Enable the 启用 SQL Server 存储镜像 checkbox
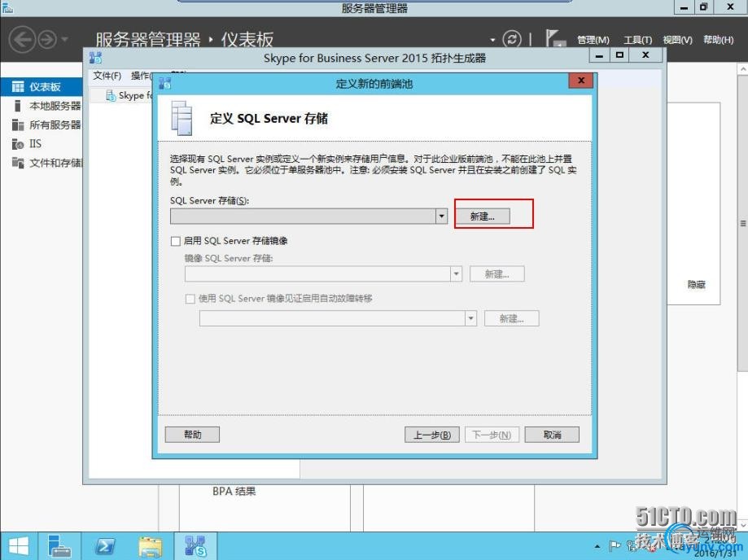The image size is (748, 560). click(x=176, y=242)
